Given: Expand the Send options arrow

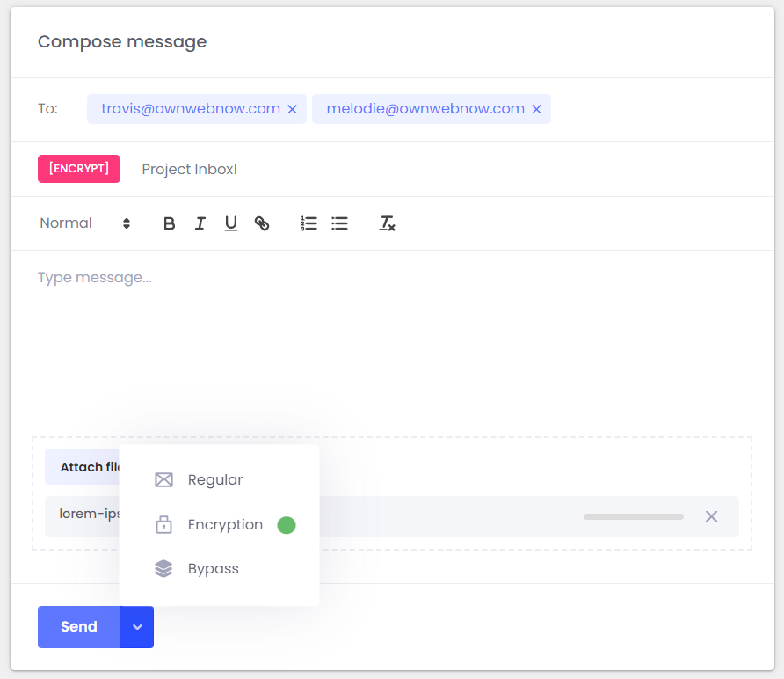Looking at the screenshot, I should pos(136,627).
